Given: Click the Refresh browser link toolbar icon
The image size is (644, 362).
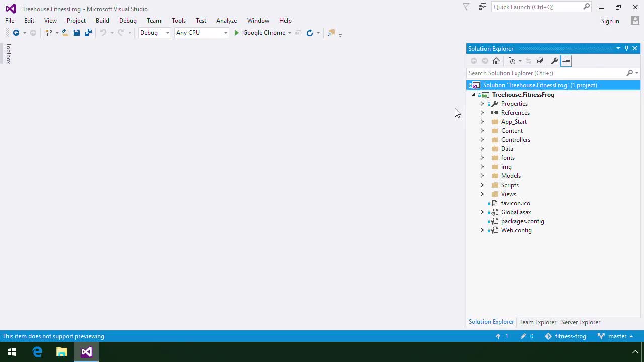Looking at the screenshot, I should pos(310,33).
